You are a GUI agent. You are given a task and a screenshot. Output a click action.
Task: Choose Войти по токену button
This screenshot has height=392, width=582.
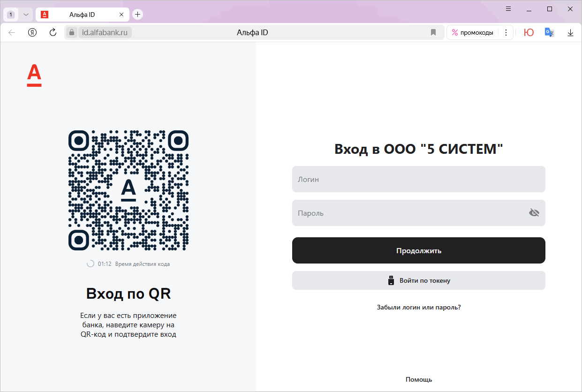click(418, 280)
